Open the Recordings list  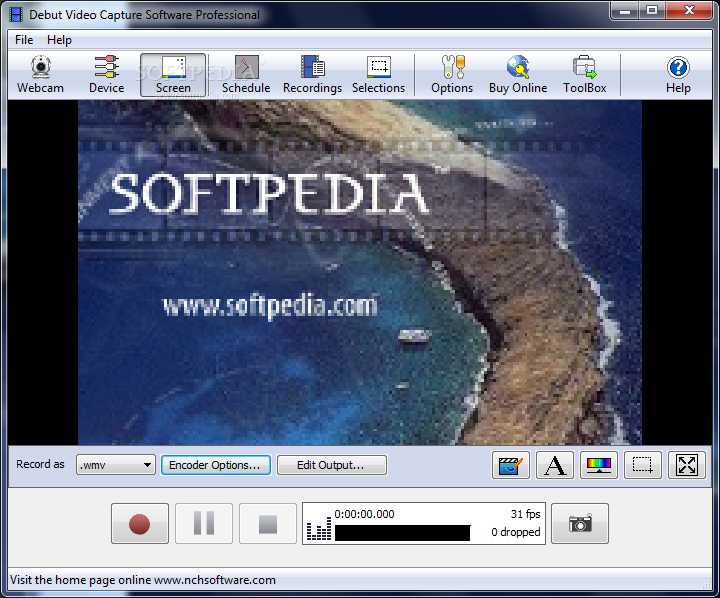tap(312, 75)
